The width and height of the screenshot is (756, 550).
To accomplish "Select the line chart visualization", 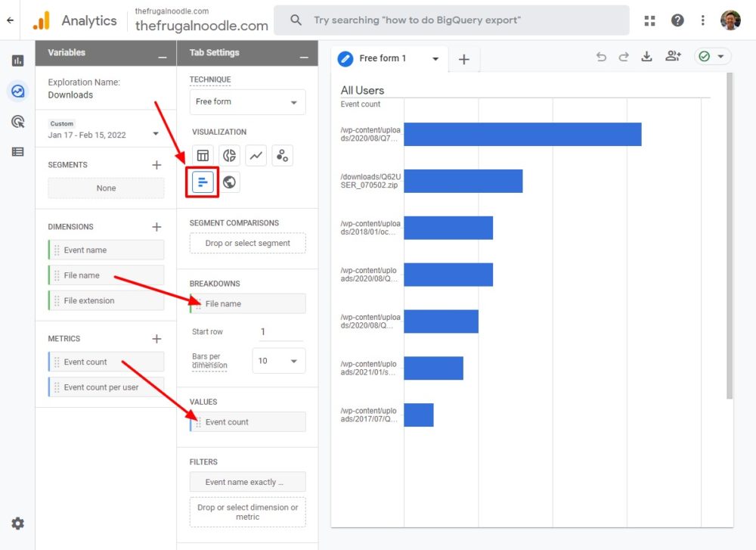I will 256,155.
